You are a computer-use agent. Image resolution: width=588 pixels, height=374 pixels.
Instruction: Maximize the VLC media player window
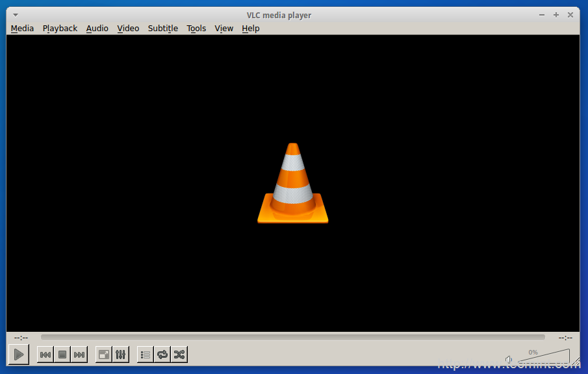[556, 15]
